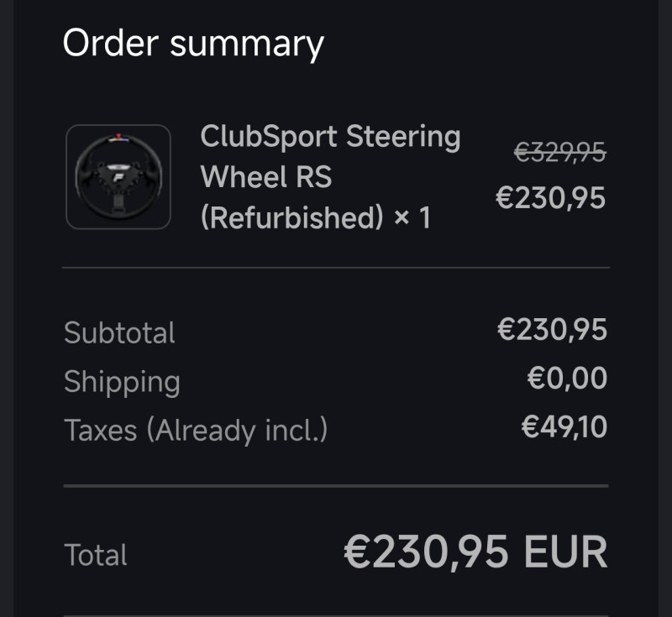Click the Wheel RS line of product name

pyautogui.click(x=266, y=177)
